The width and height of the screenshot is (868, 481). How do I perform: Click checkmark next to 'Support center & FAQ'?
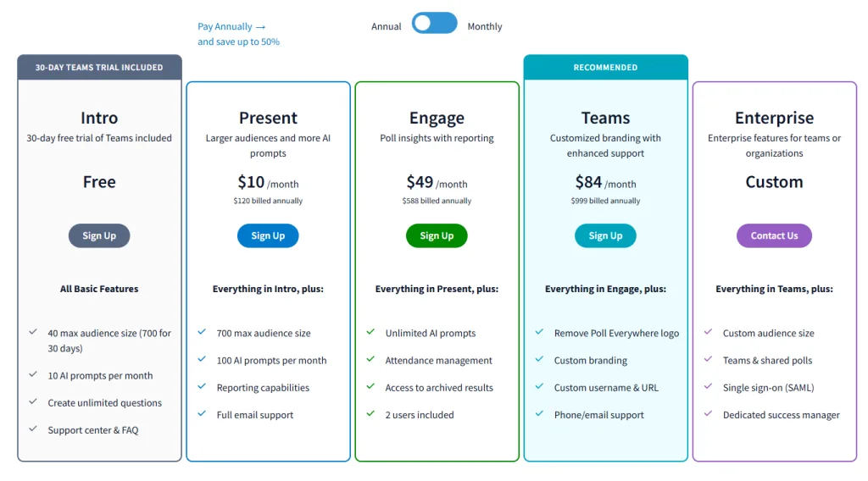[x=33, y=428]
